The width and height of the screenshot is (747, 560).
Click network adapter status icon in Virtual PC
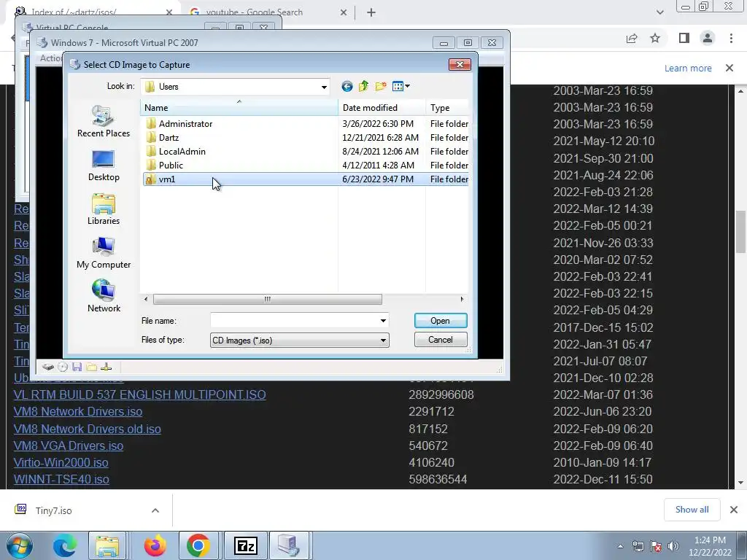pyautogui.click(x=107, y=367)
